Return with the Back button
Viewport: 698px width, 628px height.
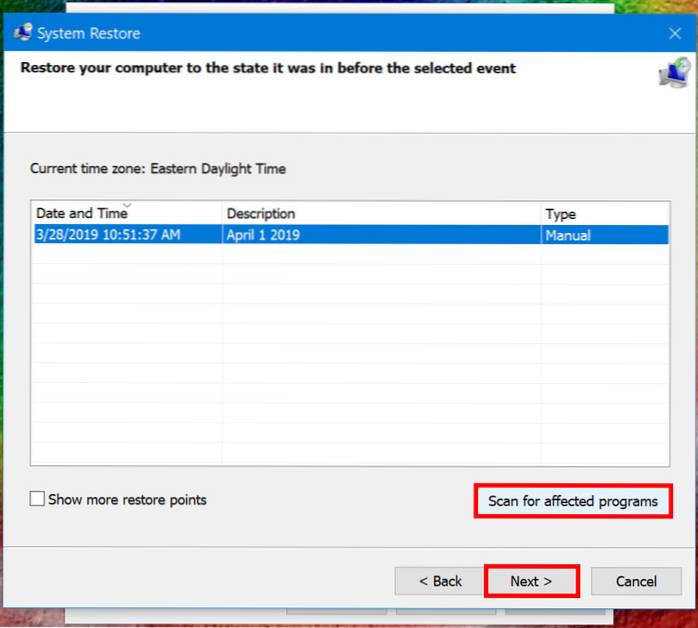tap(440, 581)
